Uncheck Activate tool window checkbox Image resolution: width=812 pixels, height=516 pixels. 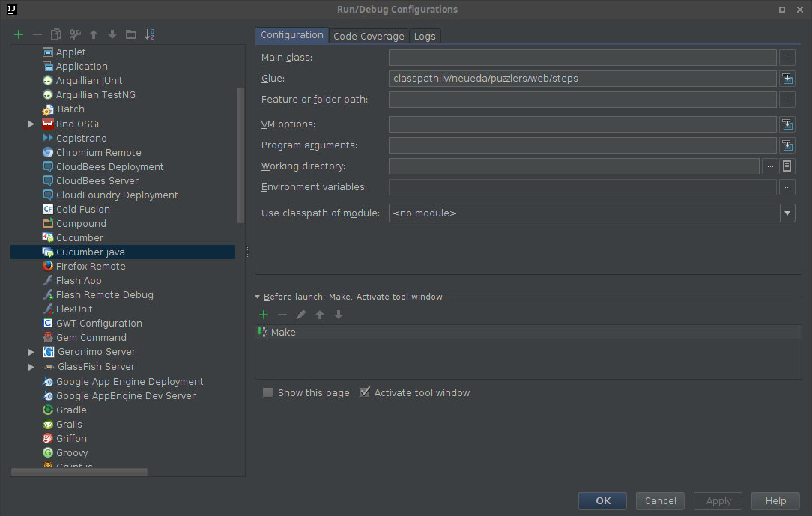[365, 393]
